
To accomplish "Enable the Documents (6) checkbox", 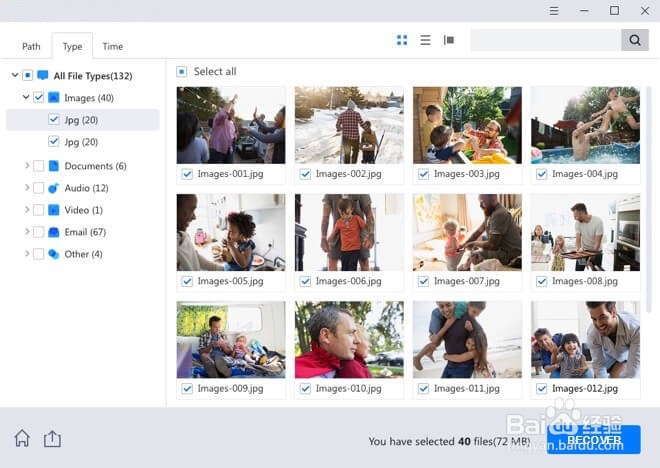I will pos(38,166).
